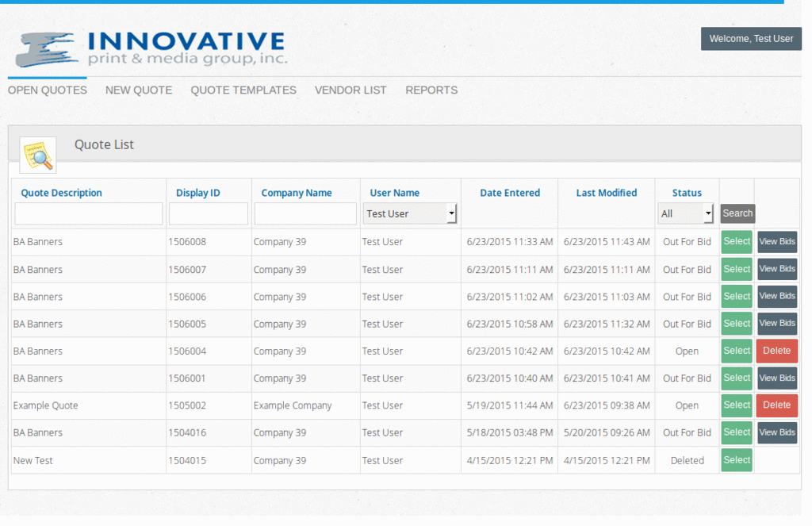812x526 pixels.
Task: Select quote 1506004
Action: 737,351
